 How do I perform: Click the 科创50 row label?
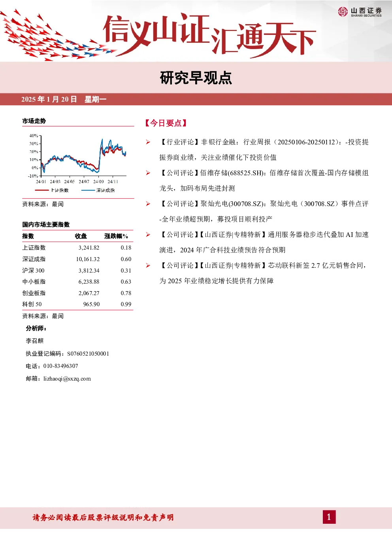coord(32,304)
